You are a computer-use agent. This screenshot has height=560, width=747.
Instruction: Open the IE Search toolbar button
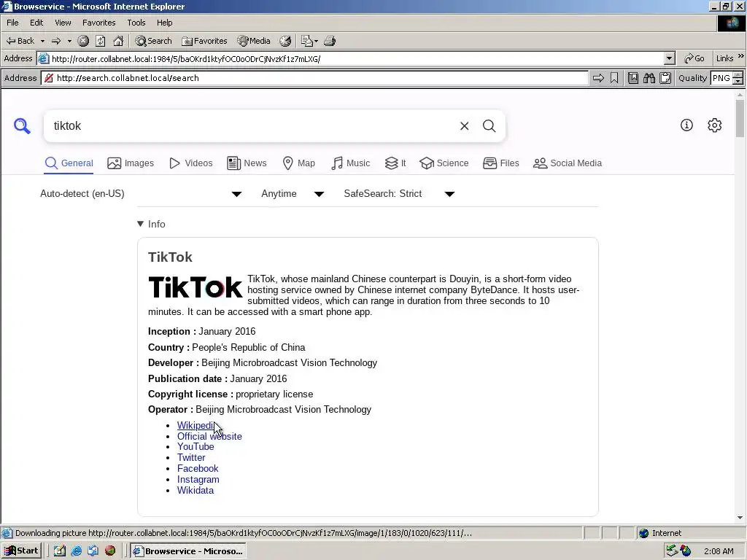pos(153,41)
